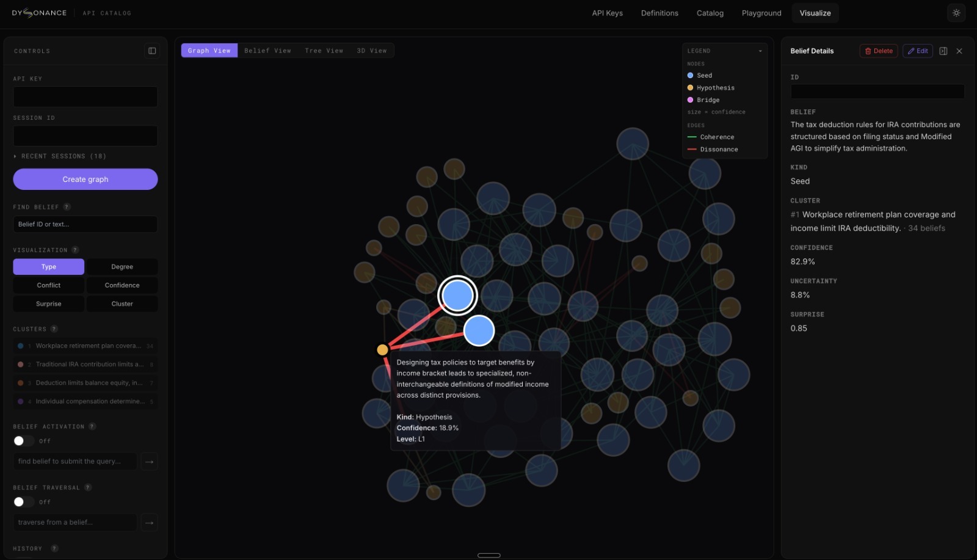This screenshot has height=560, width=977.
Task: Click the History help icon
Action: pyautogui.click(x=54, y=548)
